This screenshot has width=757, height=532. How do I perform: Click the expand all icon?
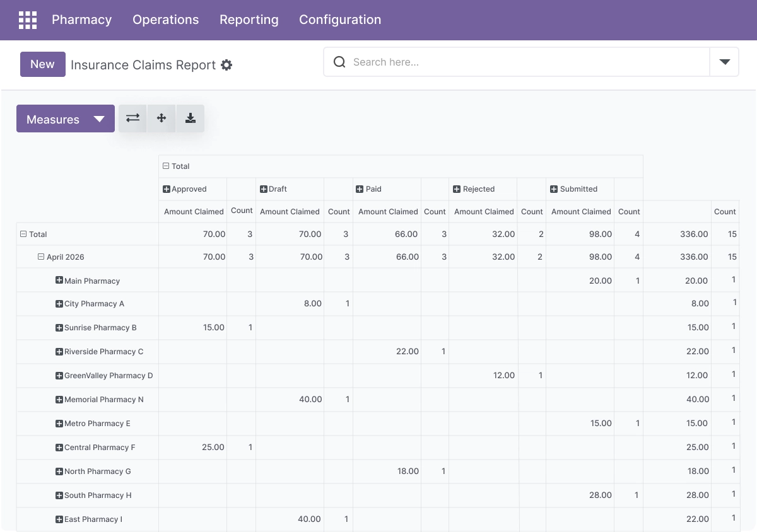pyautogui.click(x=161, y=119)
